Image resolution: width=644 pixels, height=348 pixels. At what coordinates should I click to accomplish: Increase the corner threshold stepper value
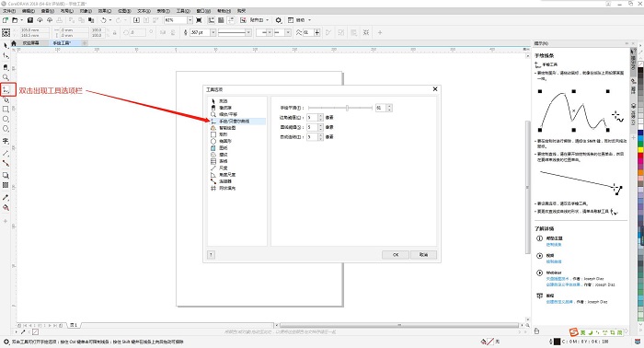[321, 116]
